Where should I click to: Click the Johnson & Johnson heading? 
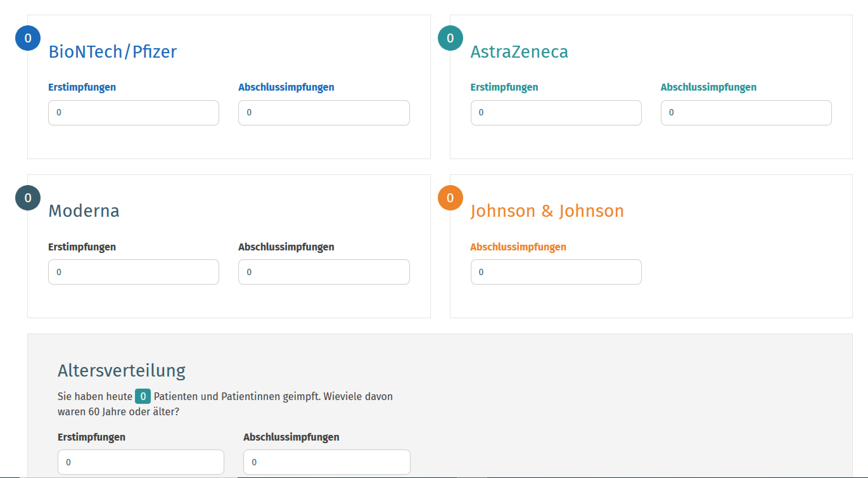point(547,211)
